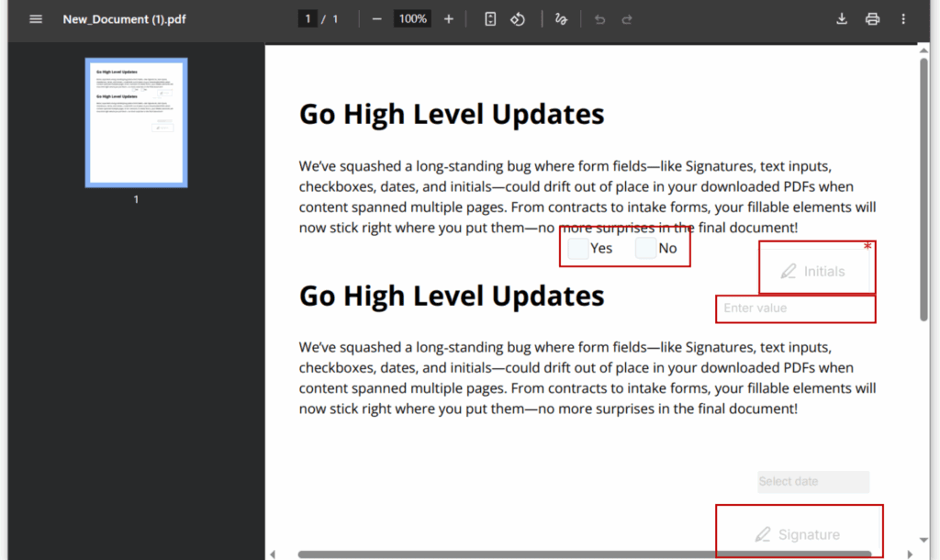Open the draw annotation tool

point(561,19)
